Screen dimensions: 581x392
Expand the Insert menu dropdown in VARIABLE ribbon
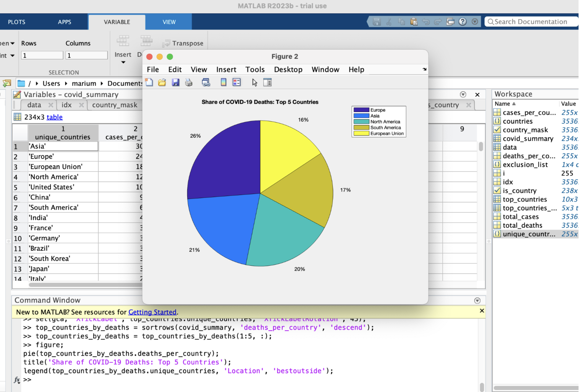[x=123, y=62]
